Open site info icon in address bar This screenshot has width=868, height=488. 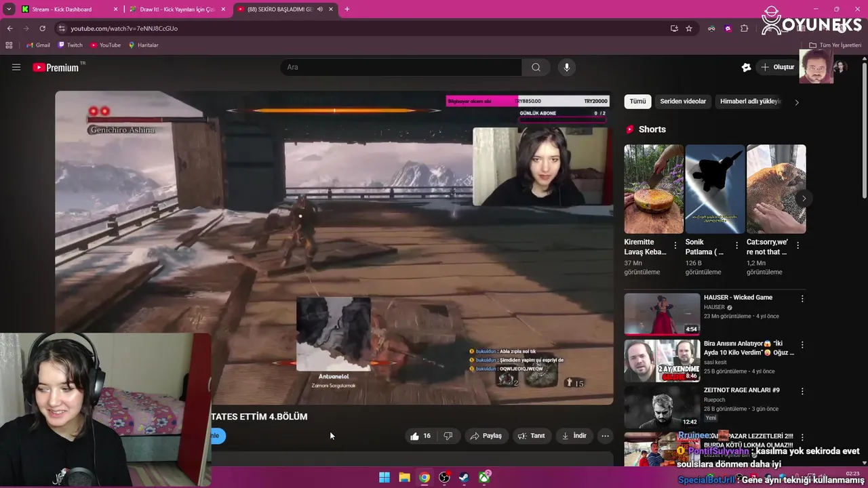click(62, 28)
